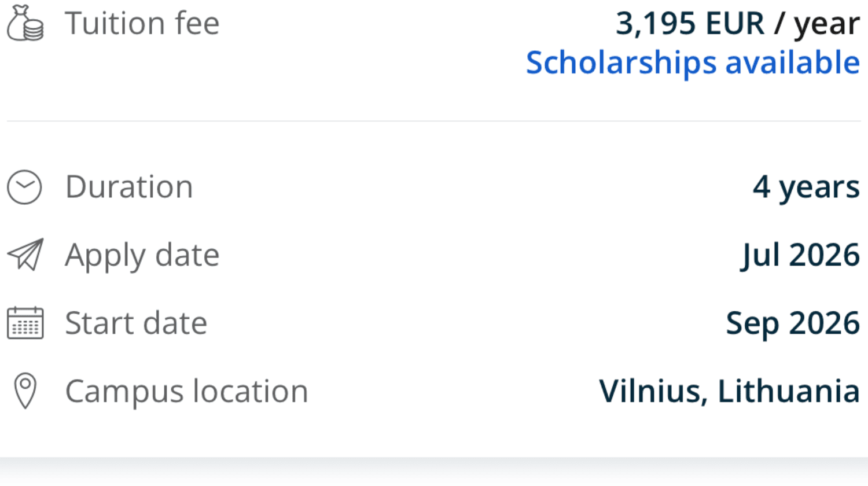This screenshot has height=486, width=868.
Task: Select the Tuition fee label
Action: tap(142, 24)
